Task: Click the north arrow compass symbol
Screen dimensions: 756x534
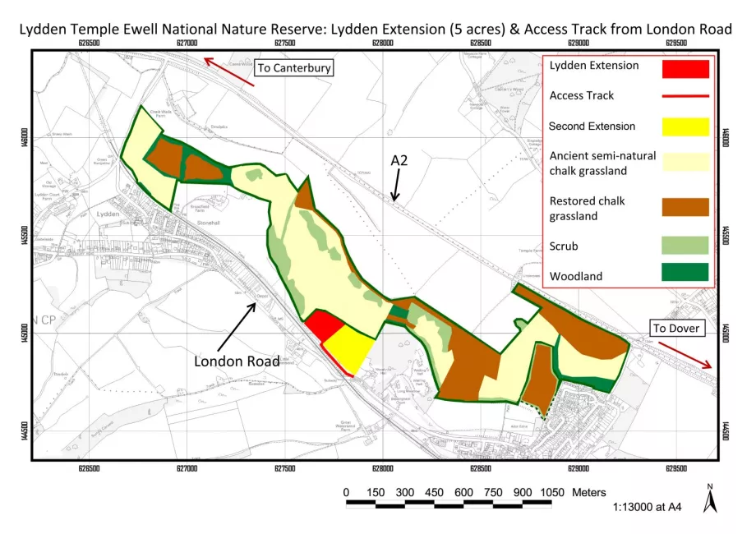Action: (709, 498)
